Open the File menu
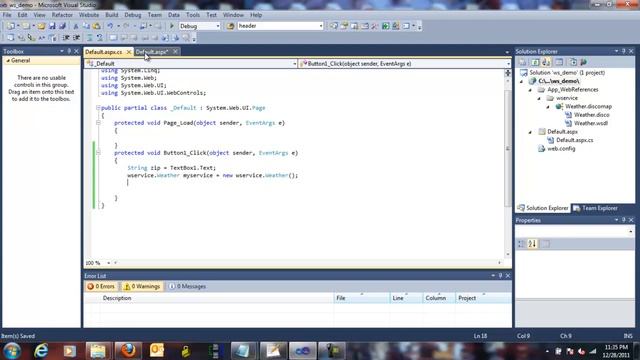The height and width of the screenshot is (360, 640). (x=7, y=15)
